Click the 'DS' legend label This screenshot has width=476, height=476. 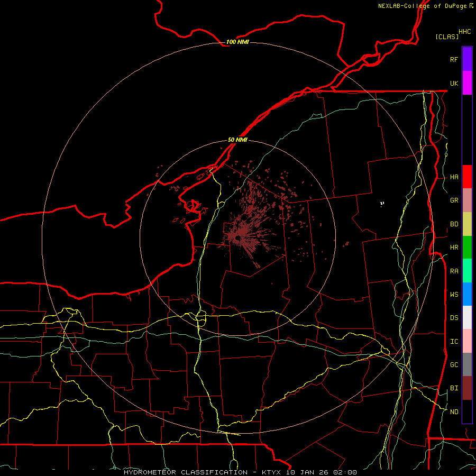(x=454, y=318)
